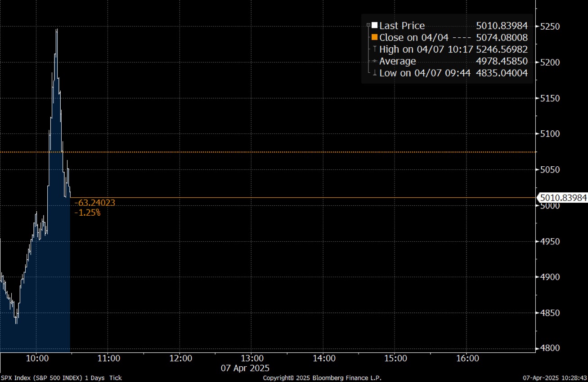Viewport: 588px width, 382px height.
Task: Select the Average legend entry
Action: click(x=398, y=62)
